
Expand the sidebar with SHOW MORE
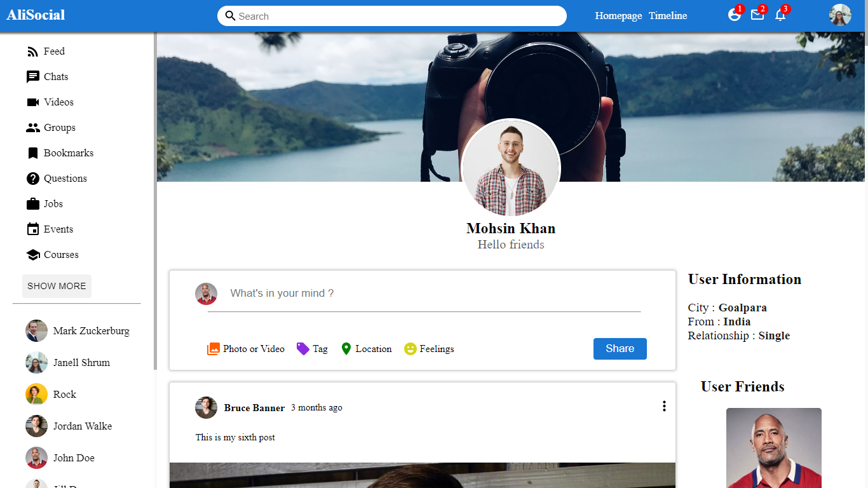[57, 286]
